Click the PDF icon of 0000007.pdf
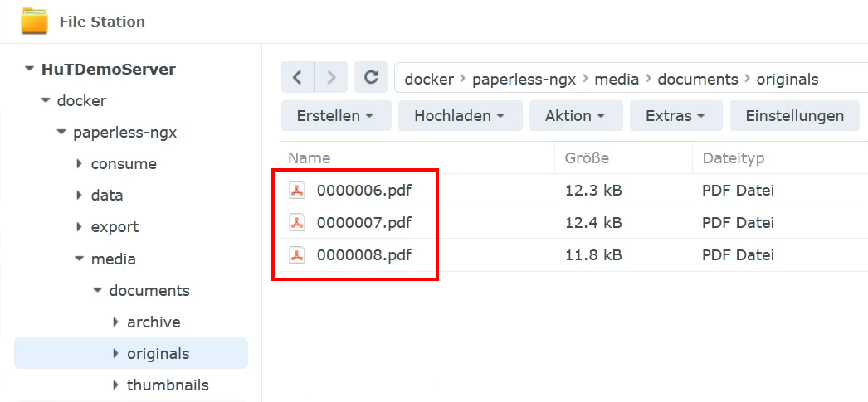The width and height of the screenshot is (868, 402). coord(297,222)
